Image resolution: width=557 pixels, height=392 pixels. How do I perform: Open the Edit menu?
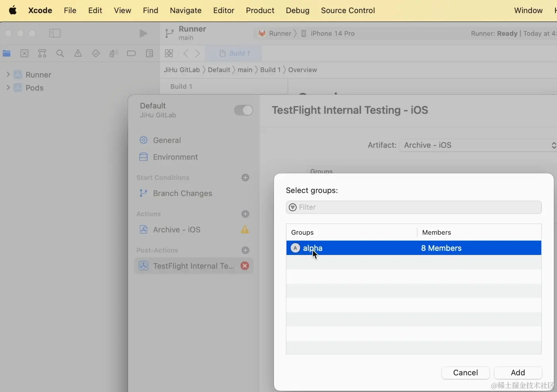(95, 10)
